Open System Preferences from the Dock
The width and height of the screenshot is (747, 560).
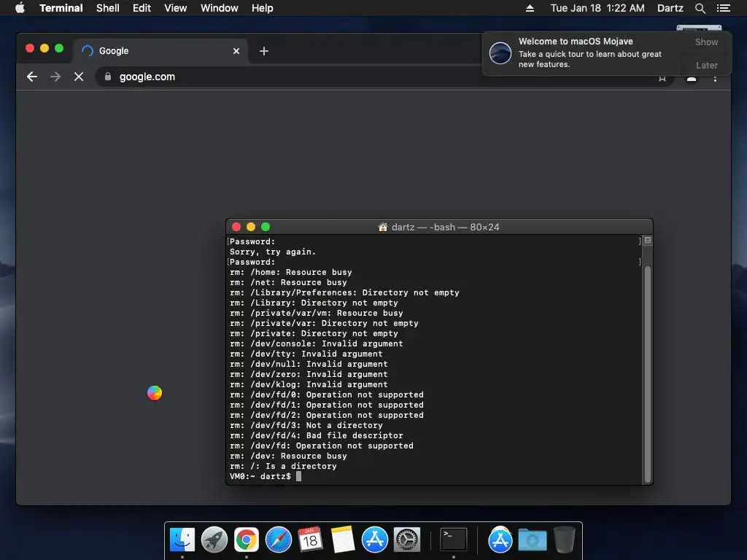[x=407, y=540]
